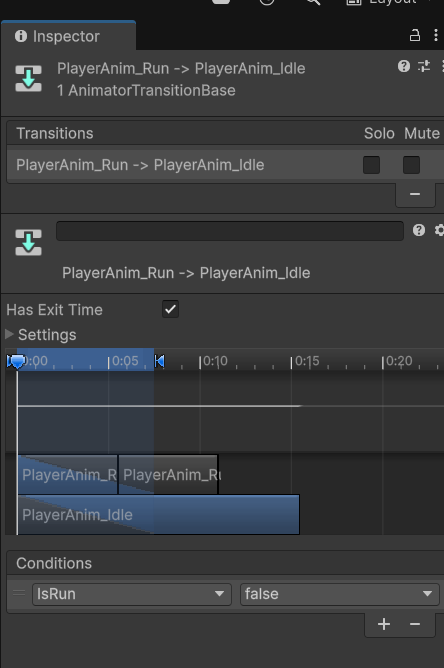The height and width of the screenshot is (668, 444).
Task: Click the Solo column header
Action: [379, 134]
